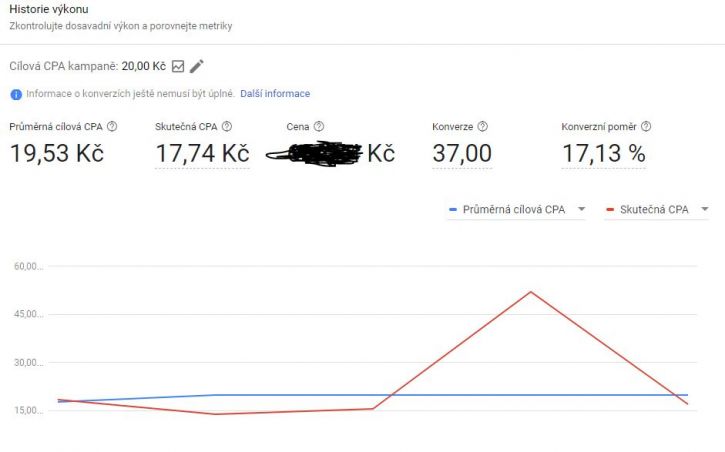Click the chart icon beside Cílová CPA kampaně
This screenshot has width=725, height=452.
tap(178, 67)
